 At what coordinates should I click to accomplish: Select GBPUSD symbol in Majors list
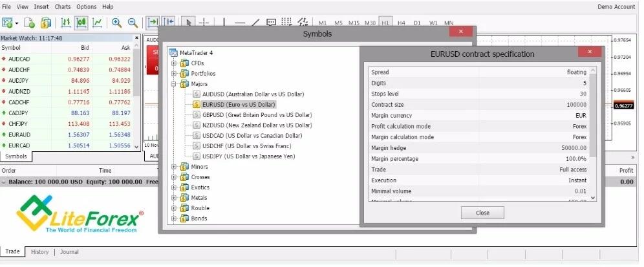coord(257,114)
